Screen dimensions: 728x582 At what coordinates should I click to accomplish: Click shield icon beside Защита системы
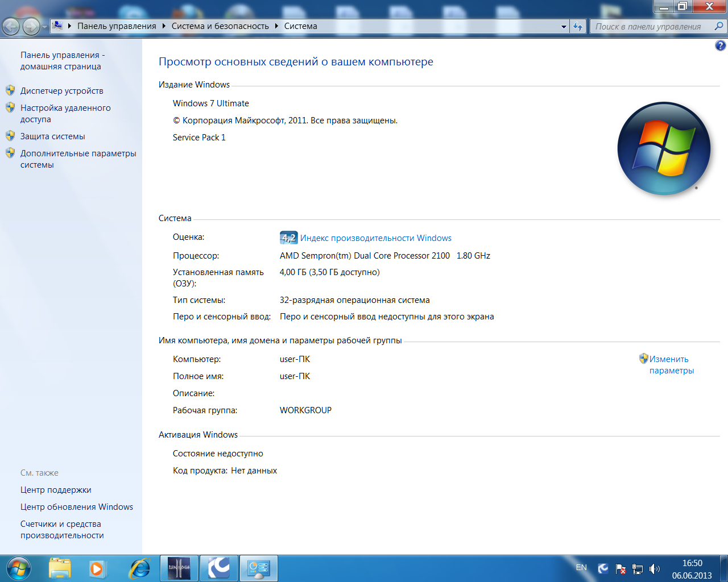click(x=10, y=136)
